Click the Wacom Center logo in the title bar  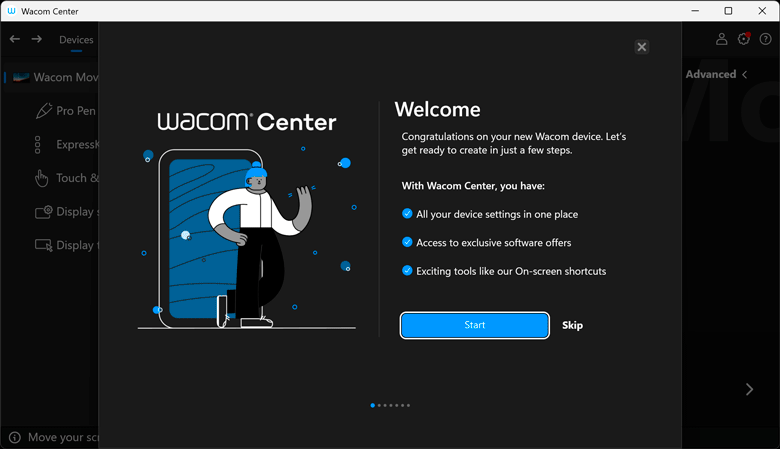pos(11,11)
